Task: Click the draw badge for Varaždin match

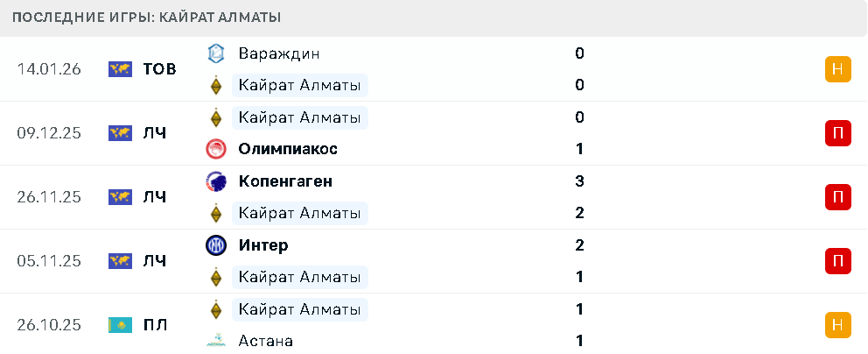Action: [837, 69]
